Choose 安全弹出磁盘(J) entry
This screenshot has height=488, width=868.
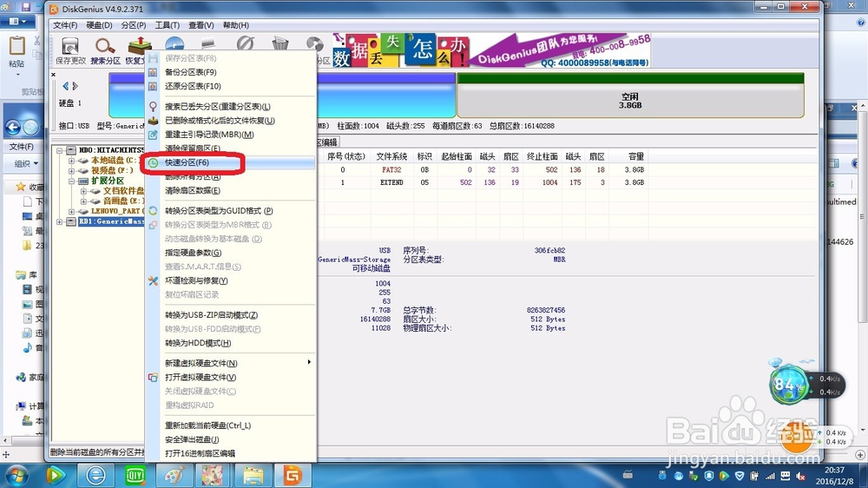coord(231,439)
